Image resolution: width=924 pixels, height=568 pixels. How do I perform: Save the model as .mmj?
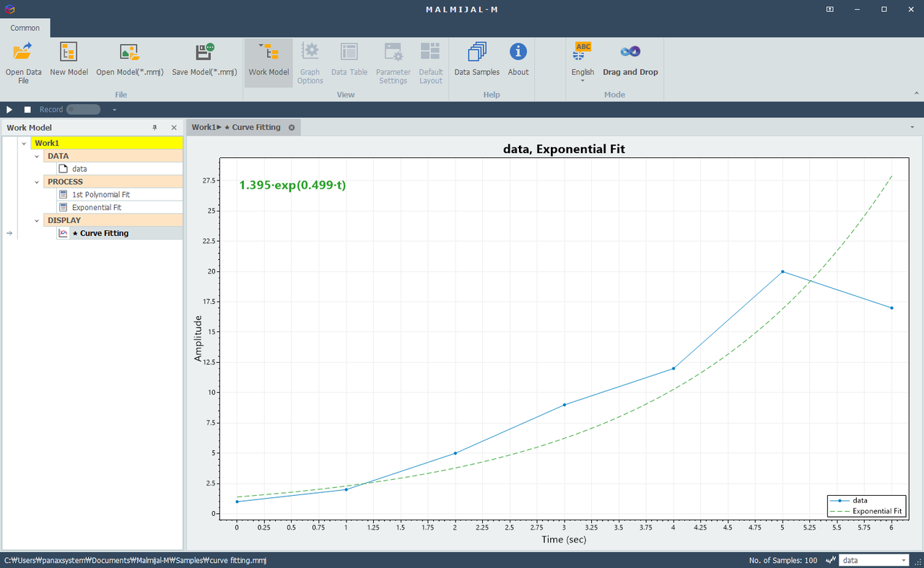pyautogui.click(x=204, y=59)
